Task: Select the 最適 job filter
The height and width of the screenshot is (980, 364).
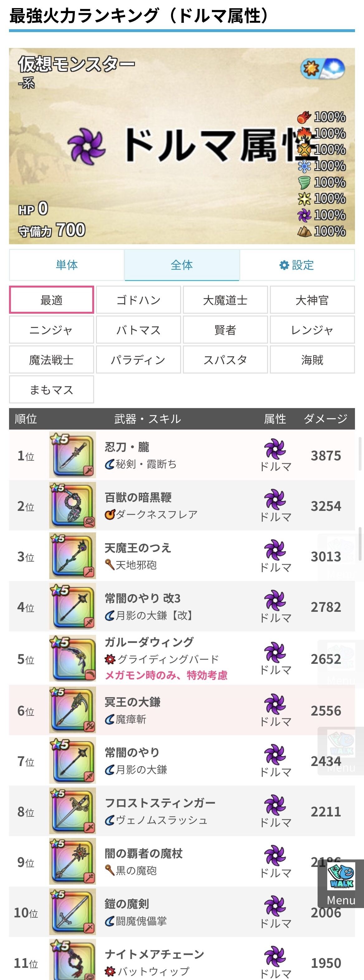Action: [51, 300]
